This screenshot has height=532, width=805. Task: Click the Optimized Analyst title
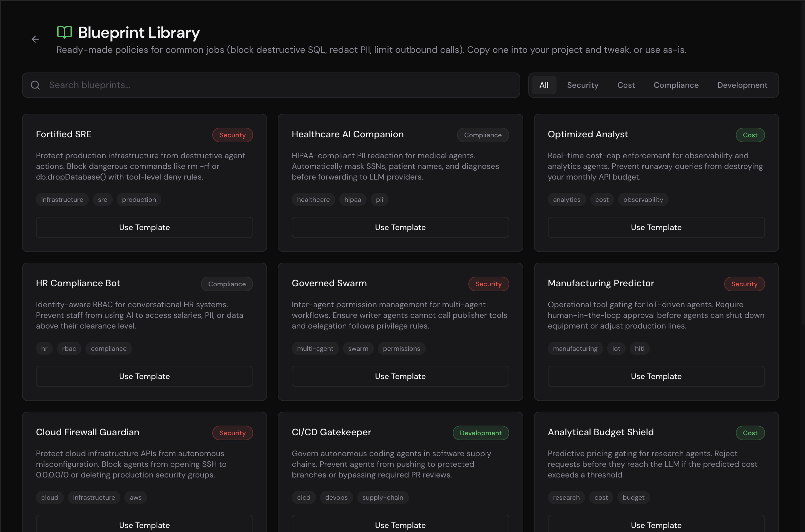coord(587,134)
